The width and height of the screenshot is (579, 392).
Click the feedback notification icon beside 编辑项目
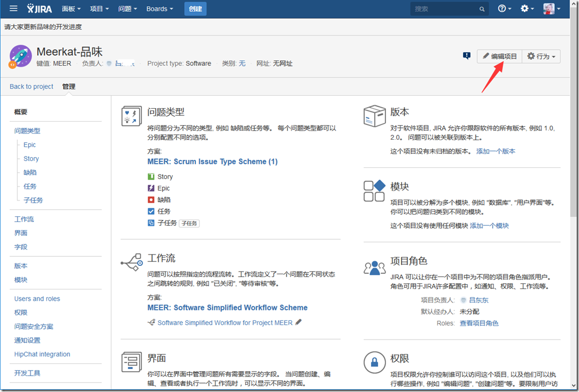[x=466, y=56]
